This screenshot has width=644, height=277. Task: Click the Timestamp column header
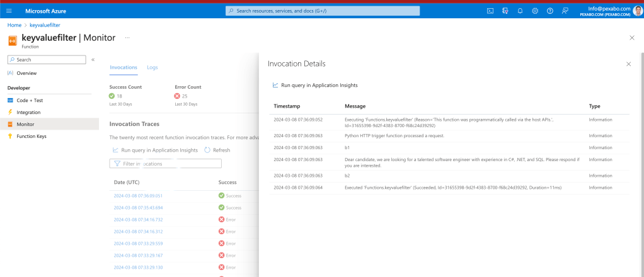[287, 106]
